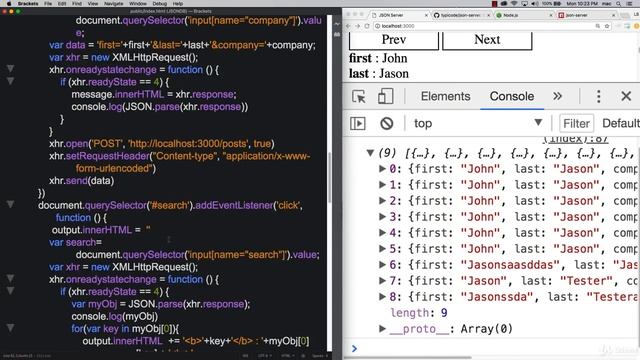This screenshot has height=360, width=640.
Task: Expand array item 7 Jason Tester
Action: pos(382,280)
